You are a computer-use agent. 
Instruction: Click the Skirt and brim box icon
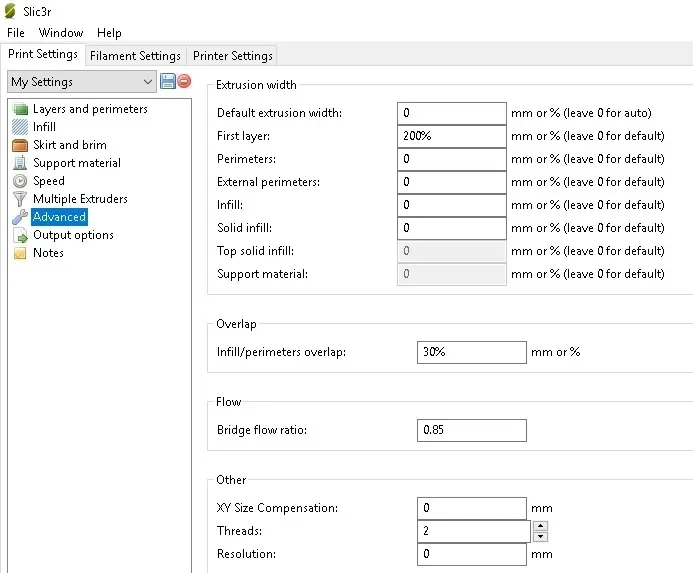(x=20, y=145)
